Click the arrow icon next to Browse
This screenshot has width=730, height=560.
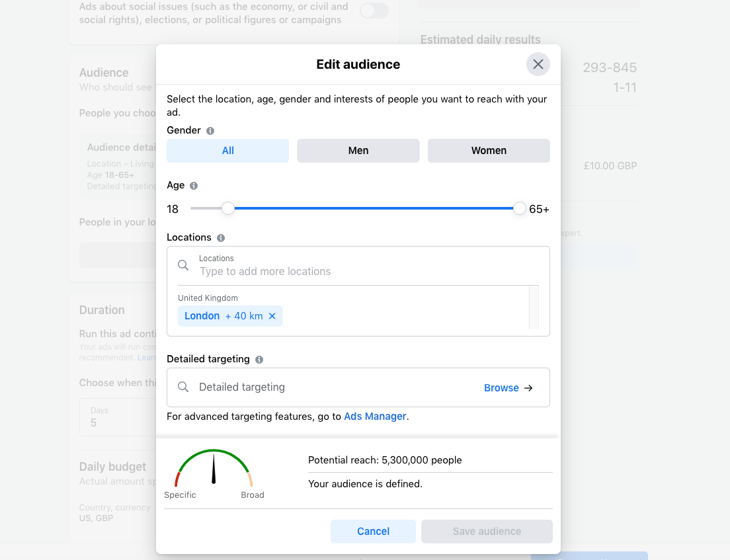tap(528, 387)
